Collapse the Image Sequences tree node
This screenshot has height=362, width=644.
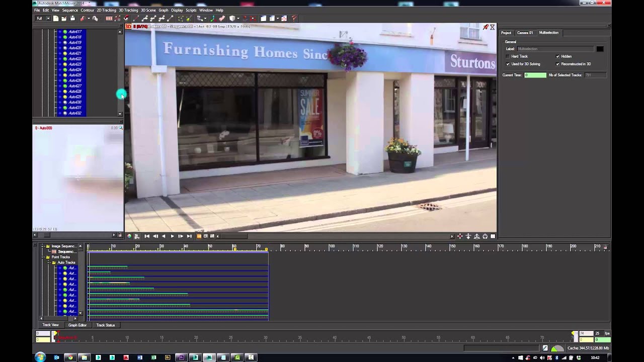pos(42,246)
